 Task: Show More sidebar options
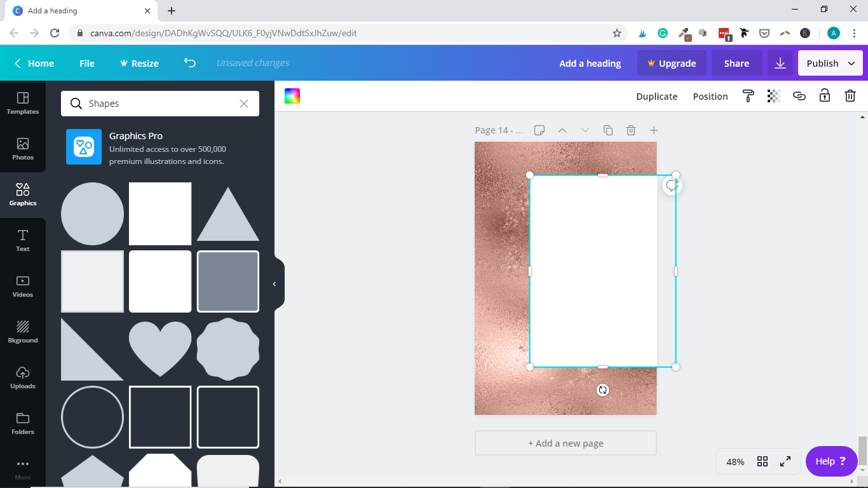(x=23, y=469)
